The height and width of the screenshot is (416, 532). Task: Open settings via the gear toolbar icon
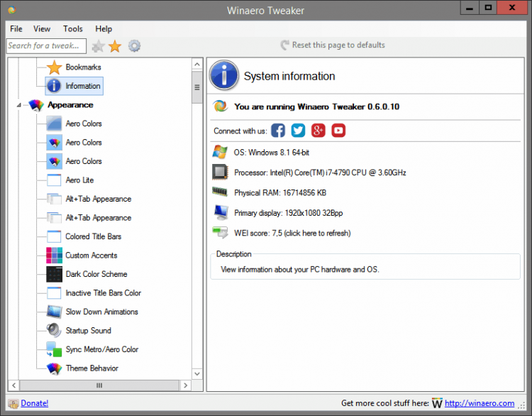[134, 46]
